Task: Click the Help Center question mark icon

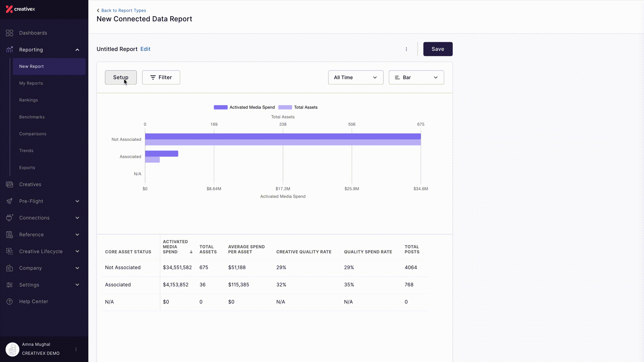Action: (9, 301)
